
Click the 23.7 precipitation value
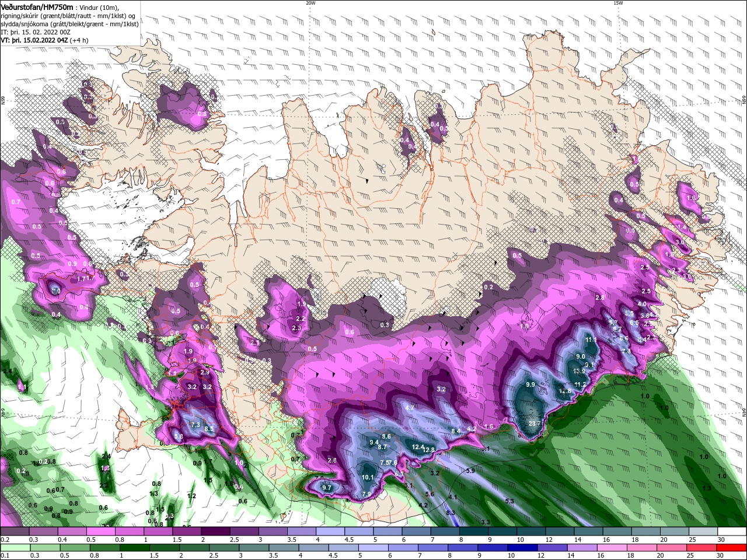(x=535, y=423)
